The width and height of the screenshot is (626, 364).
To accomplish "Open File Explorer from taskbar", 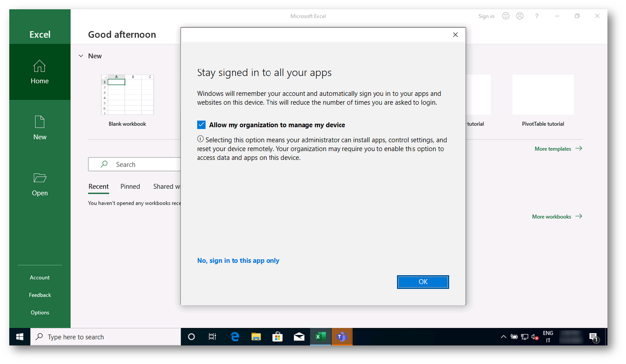I will (x=256, y=337).
